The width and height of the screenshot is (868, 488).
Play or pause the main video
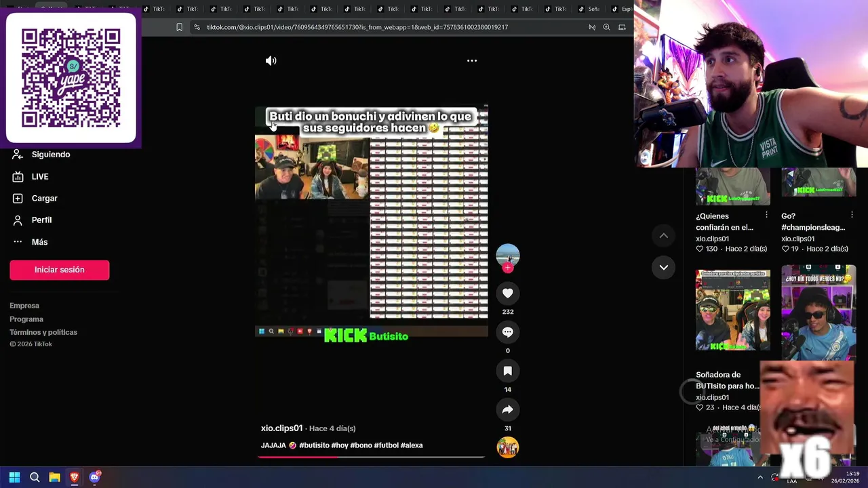(371, 220)
